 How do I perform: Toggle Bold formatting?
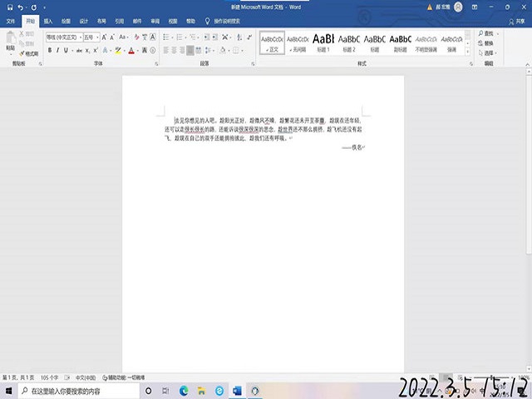tap(50, 51)
